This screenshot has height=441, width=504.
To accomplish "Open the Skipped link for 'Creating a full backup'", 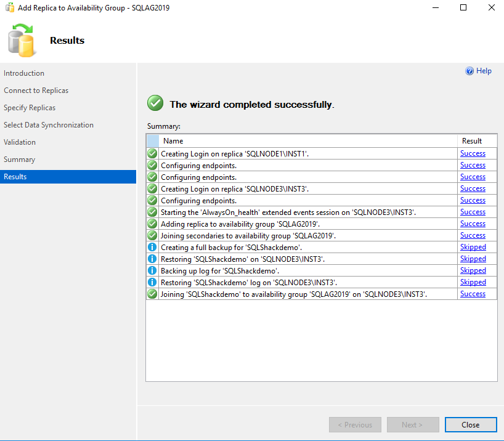I will pyautogui.click(x=473, y=247).
